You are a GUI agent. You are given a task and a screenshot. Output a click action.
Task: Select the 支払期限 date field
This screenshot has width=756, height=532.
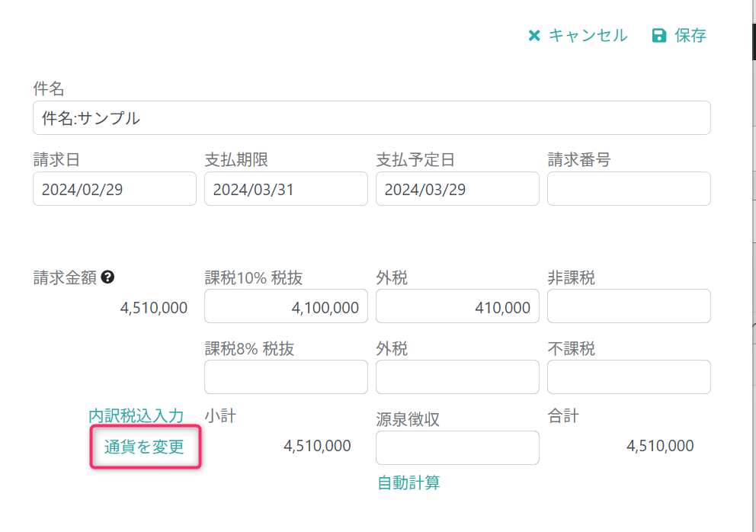pyautogui.click(x=286, y=189)
